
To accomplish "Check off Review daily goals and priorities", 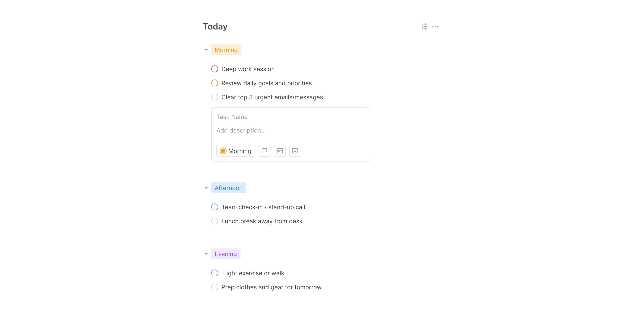I will click(x=214, y=83).
